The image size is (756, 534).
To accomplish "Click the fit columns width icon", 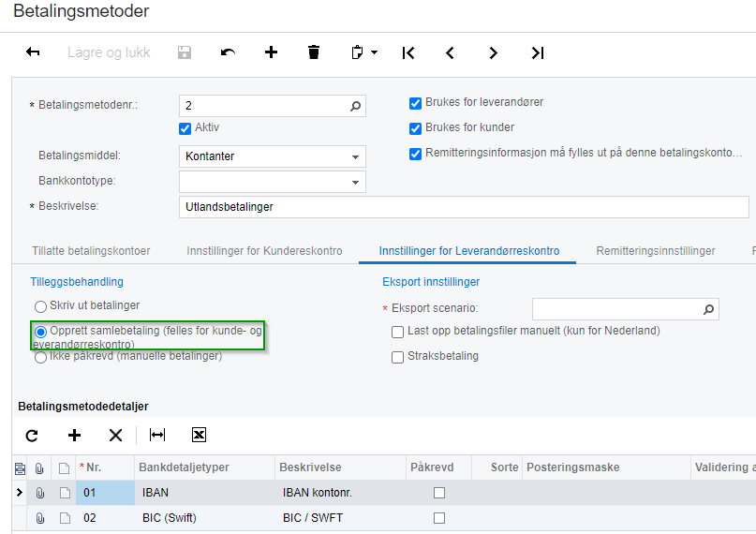I will coord(157,435).
